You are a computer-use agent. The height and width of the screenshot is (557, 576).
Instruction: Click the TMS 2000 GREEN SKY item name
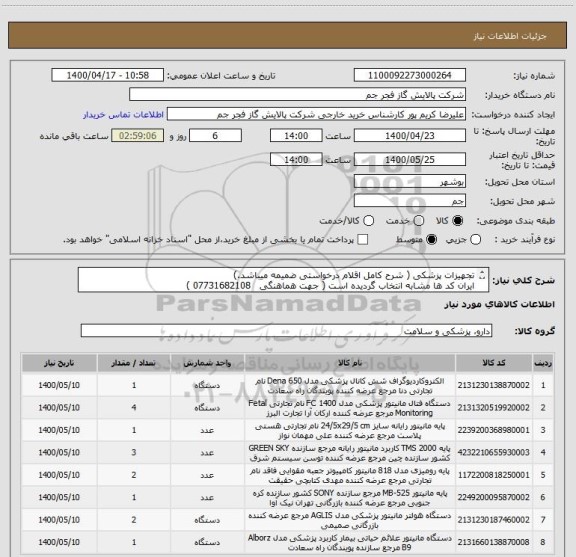click(x=350, y=453)
